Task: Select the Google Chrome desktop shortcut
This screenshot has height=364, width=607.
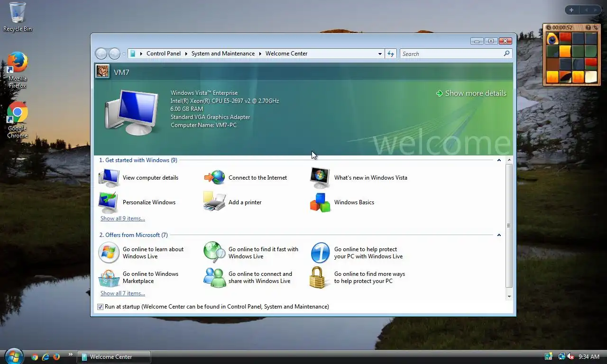Action: (18, 119)
